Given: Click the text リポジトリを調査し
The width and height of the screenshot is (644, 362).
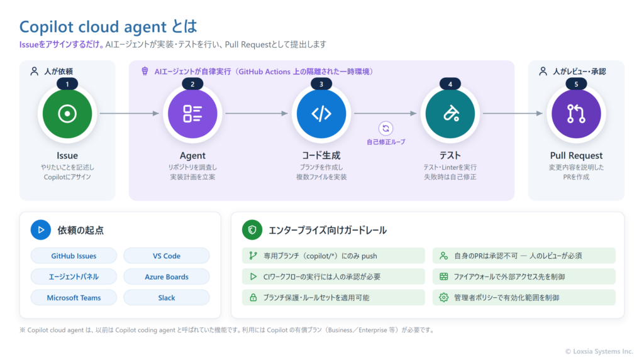Looking at the screenshot, I should coord(192,167).
